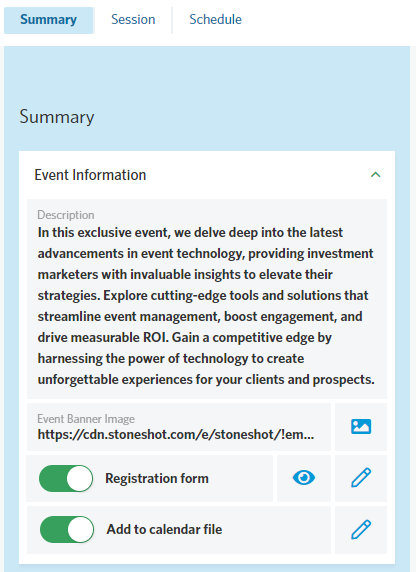Viewport: 416px width, 572px height.
Task: Click the description's last line about prospects
Action: coord(206,380)
